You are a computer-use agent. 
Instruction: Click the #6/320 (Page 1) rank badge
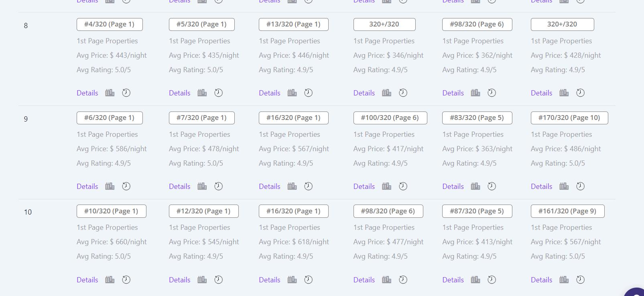110,118
